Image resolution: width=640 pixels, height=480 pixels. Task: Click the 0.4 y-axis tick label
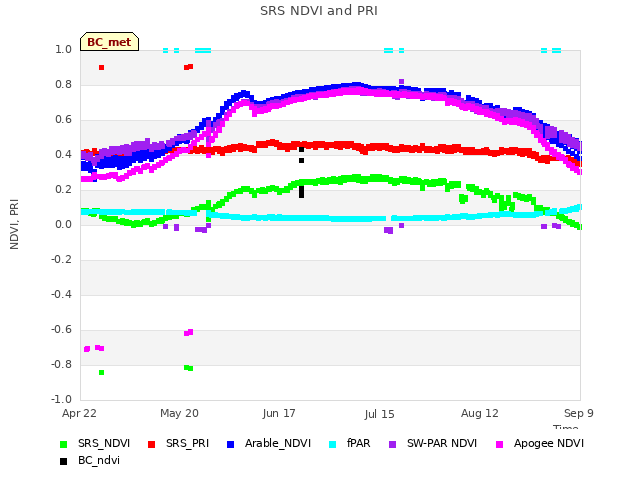(x=63, y=154)
